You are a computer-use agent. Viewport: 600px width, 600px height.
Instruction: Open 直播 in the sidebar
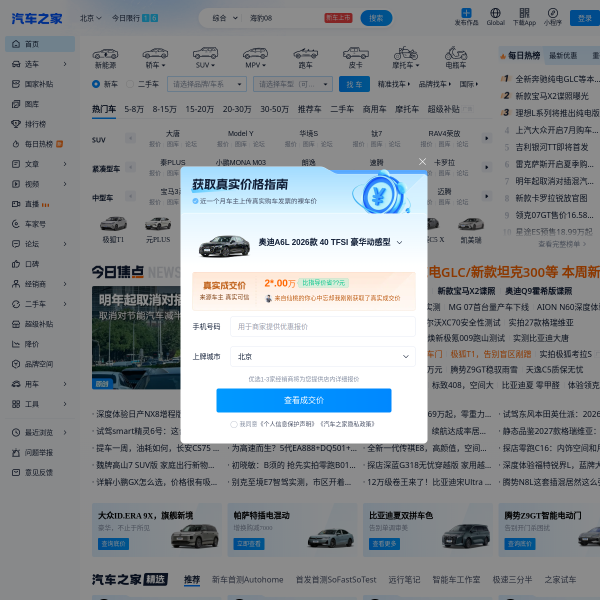click(x=40, y=204)
